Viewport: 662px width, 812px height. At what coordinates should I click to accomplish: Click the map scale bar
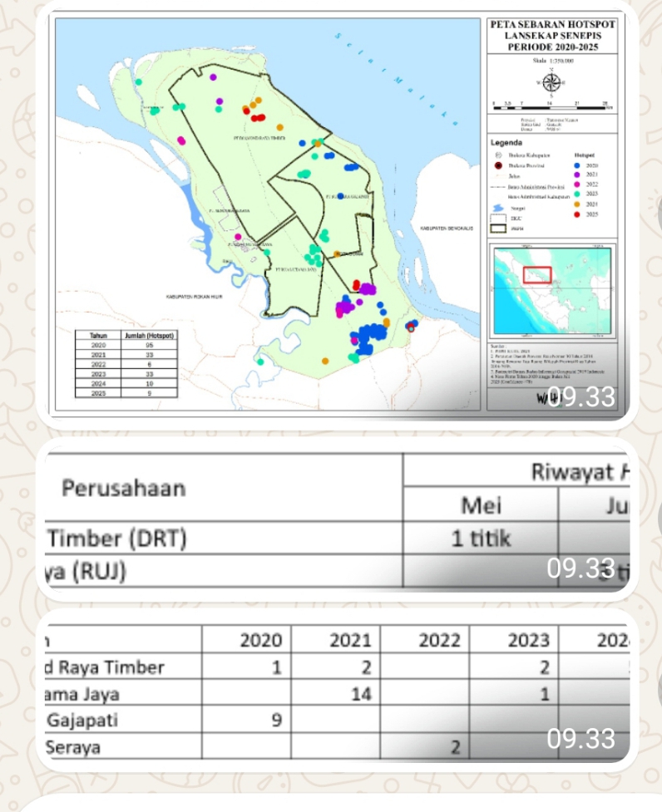[551, 106]
